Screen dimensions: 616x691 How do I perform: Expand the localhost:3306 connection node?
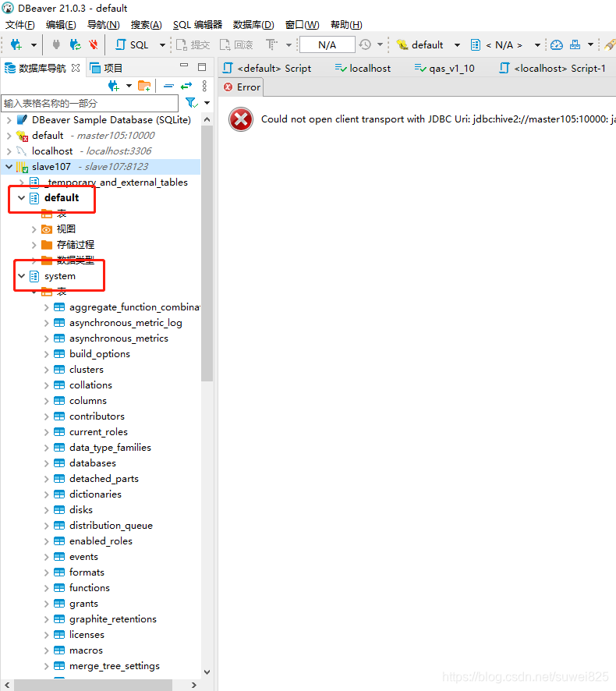pyautogui.click(x=9, y=151)
